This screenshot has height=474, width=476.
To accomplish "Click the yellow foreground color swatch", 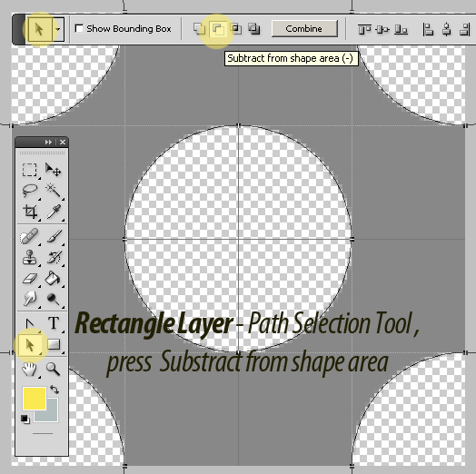I will click(x=35, y=398).
